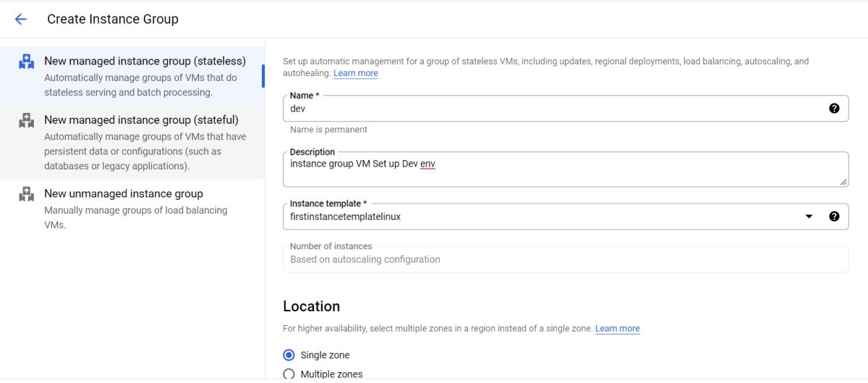Open help tooltip for Instance template

point(834,216)
